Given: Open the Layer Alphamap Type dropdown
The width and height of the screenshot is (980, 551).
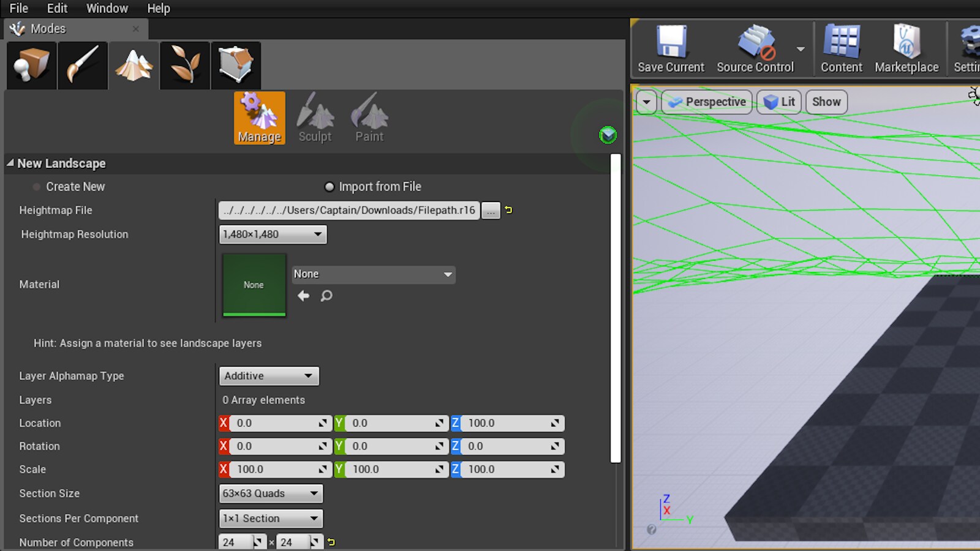Looking at the screenshot, I should pos(268,376).
